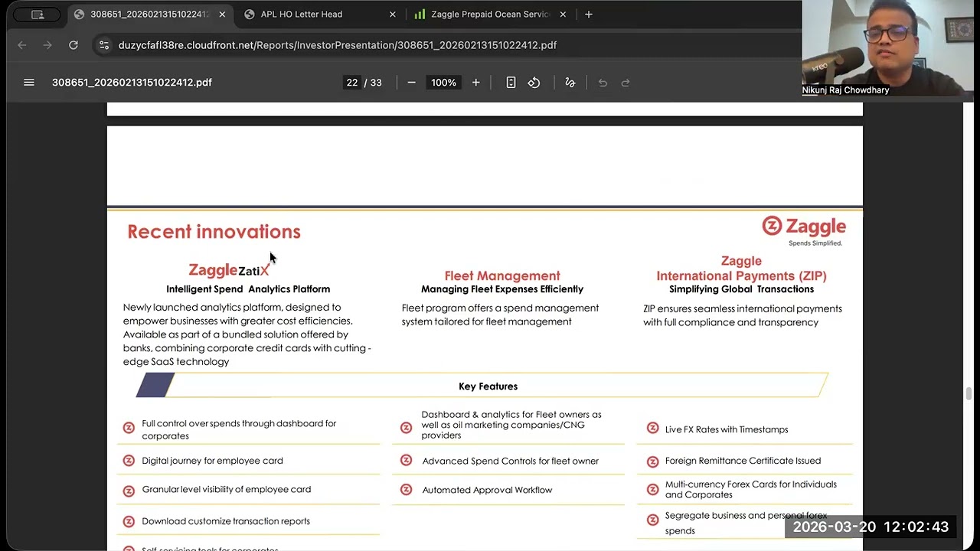980x551 pixels.
Task: Click the Zaggle ZatiX product logo
Action: [229, 270]
